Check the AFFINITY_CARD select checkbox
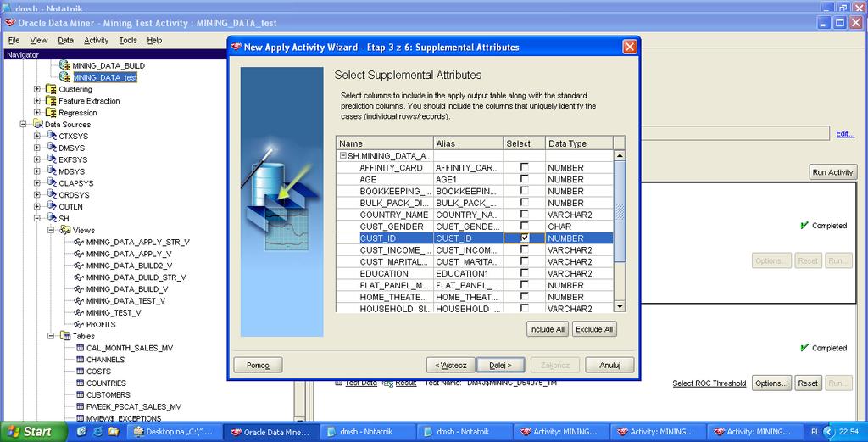Screen dimensions: 868x442 tap(524, 167)
